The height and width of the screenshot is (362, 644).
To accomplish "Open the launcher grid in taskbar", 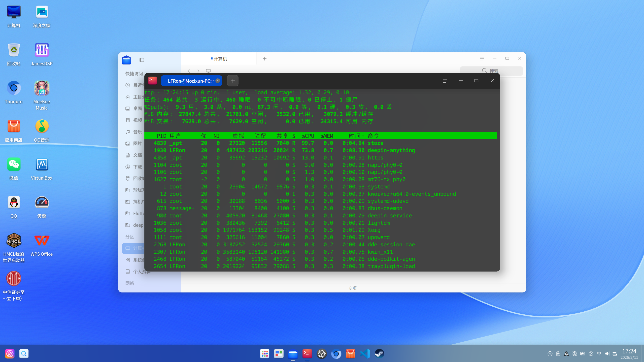I will point(264,354).
